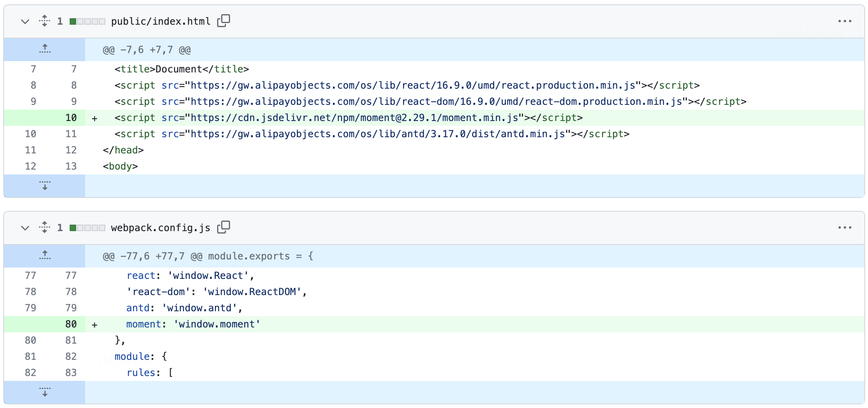Click the '<body>' code line
This screenshot has height=408, width=868.
[475, 166]
